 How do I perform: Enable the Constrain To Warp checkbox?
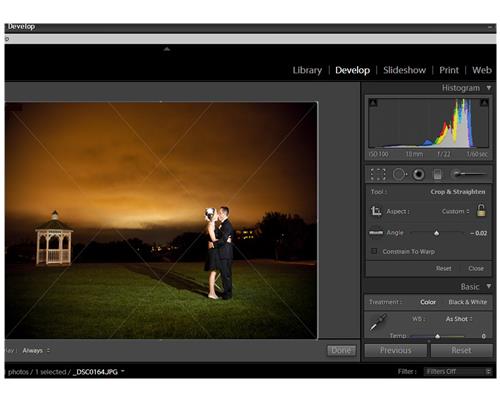(374, 251)
